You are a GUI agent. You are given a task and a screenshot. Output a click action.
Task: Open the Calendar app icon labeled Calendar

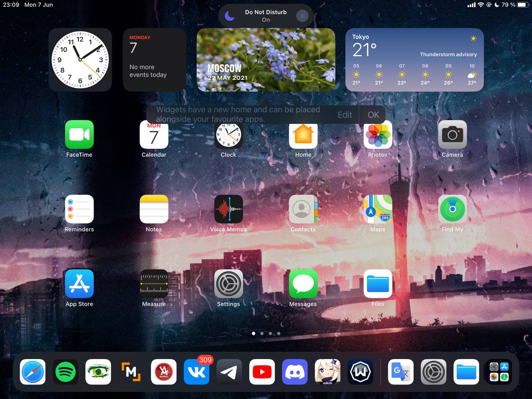click(154, 135)
